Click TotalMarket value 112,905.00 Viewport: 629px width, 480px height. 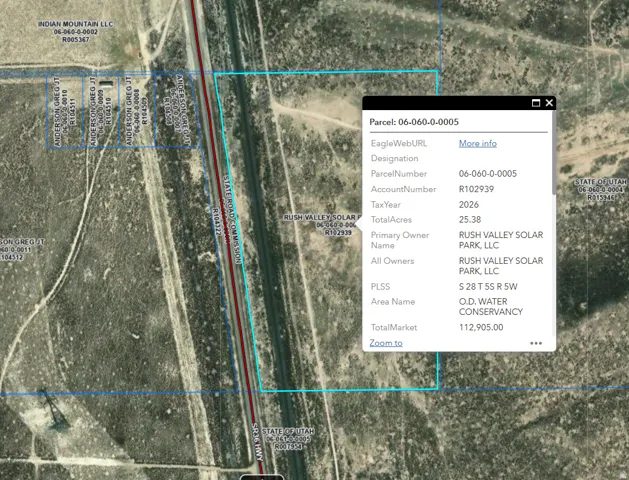point(481,327)
